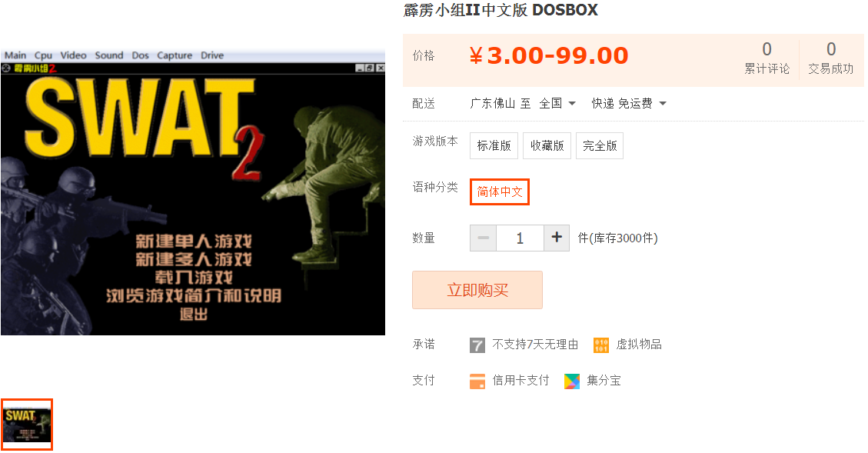Click the virtual goods icon
The height and width of the screenshot is (453, 868).
[x=601, y=345]
